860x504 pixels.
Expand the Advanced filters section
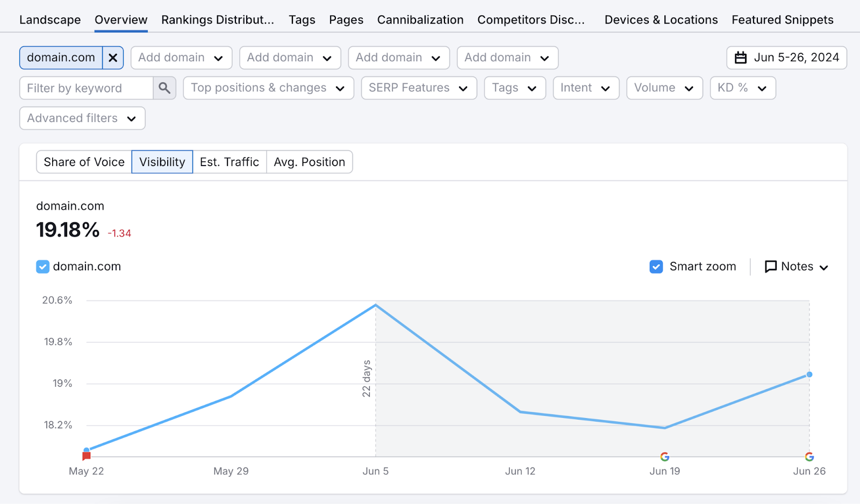pyautogui.click(x=82, y=118)
